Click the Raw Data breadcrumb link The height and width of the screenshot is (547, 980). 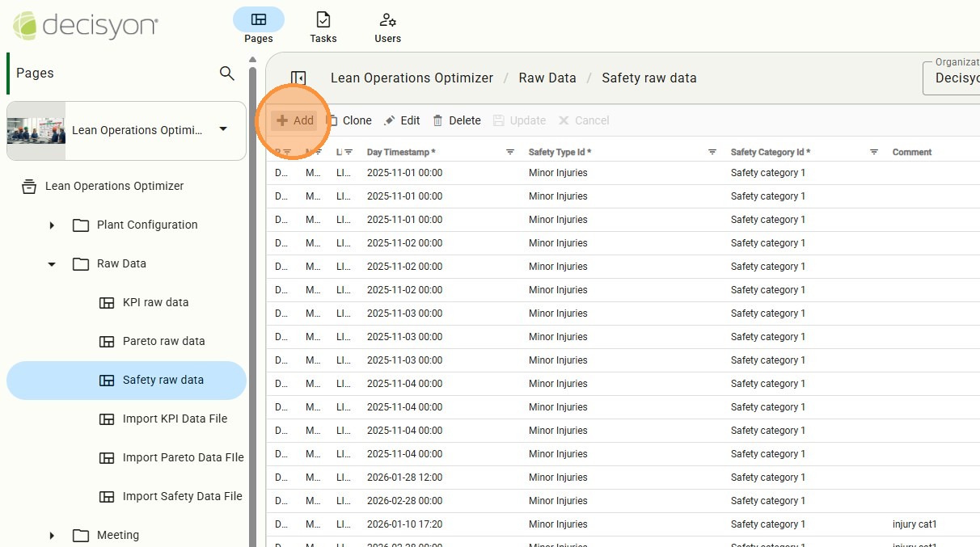(x=547, y=78)
